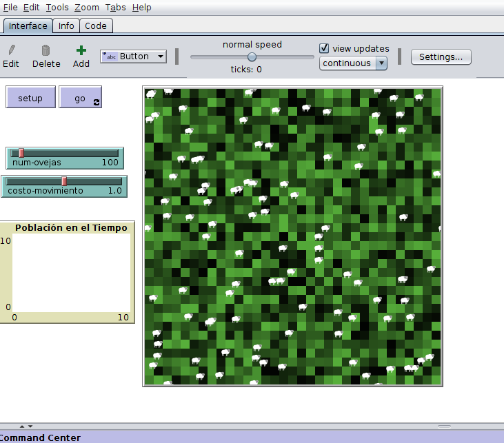Viewport: 504px width, 443px height.
Task: Open the continuous update mode dropdown
Action: point(353,63)
